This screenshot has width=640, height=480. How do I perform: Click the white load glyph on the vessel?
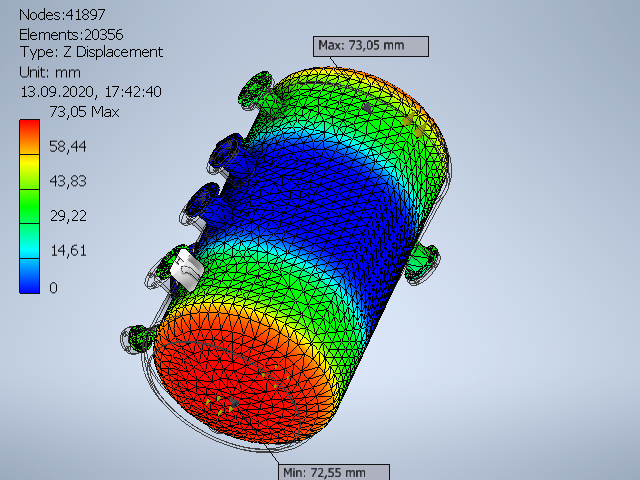click(187, 270)
